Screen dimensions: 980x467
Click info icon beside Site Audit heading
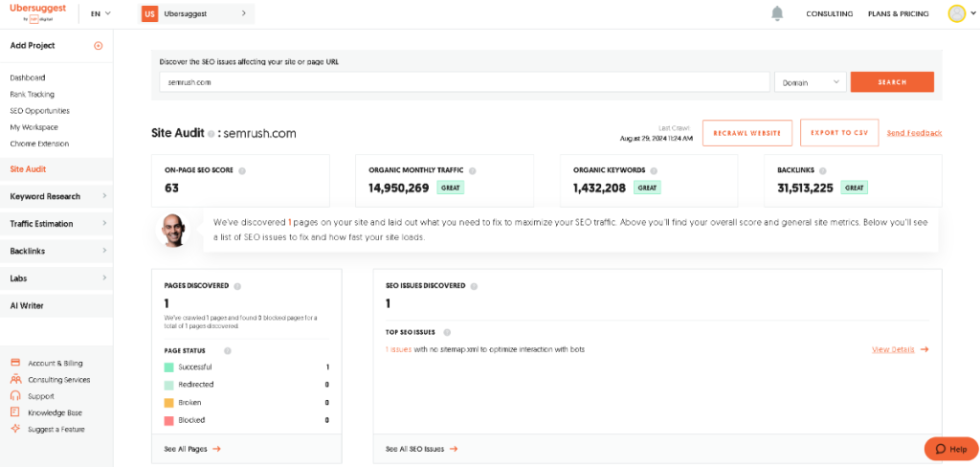[212, 134]
